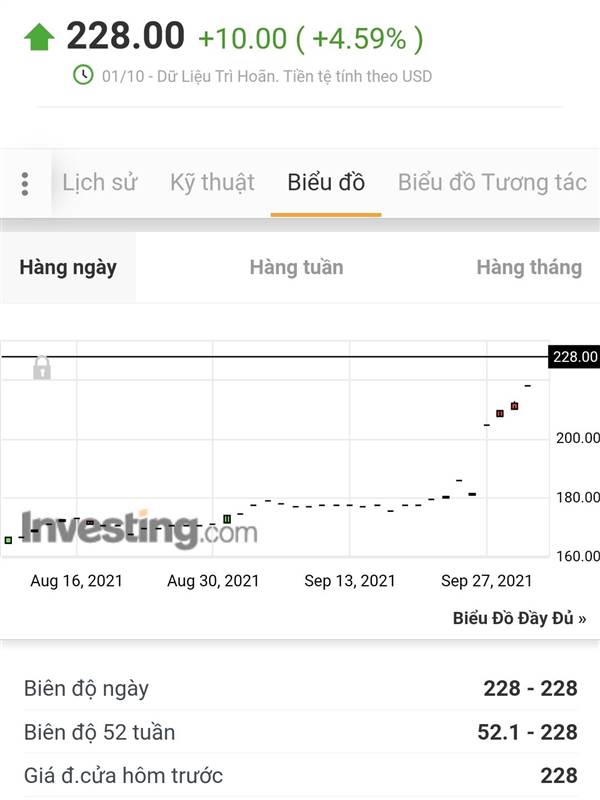Open the three-dot overflow menu
Viewport: 600px width, 800px height.
click(x=24, y=184)
